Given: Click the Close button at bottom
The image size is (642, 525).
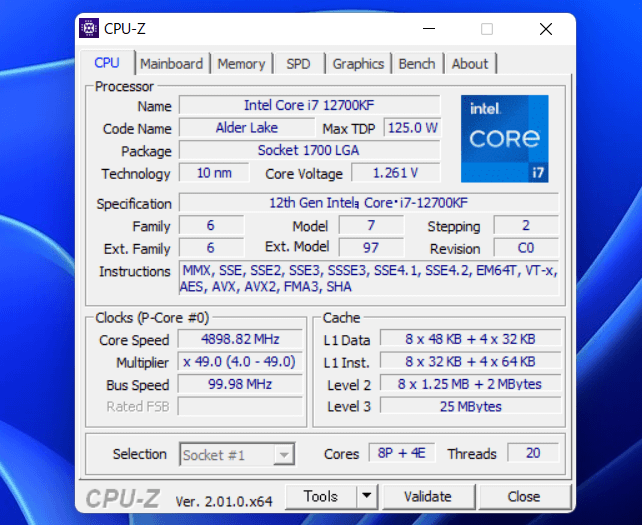Looking at the screenshot, I should pyautogui.click(x=524, y=496).
